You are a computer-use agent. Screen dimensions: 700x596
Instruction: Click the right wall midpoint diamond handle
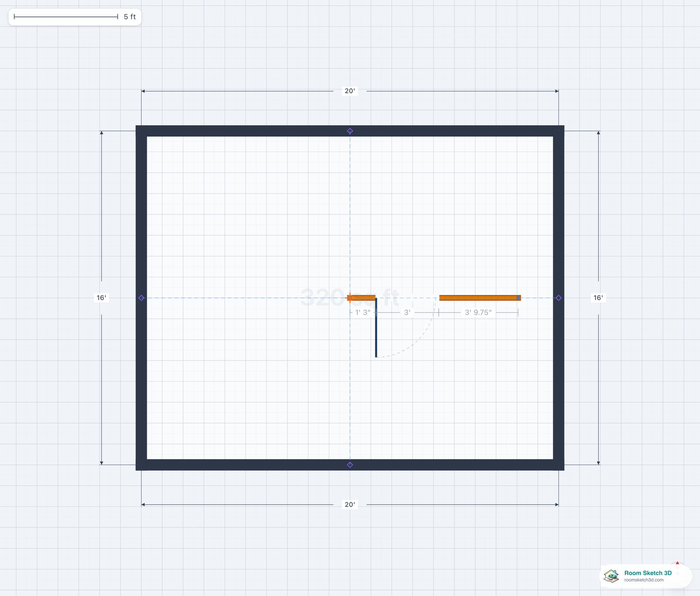[x=559, y=298]
